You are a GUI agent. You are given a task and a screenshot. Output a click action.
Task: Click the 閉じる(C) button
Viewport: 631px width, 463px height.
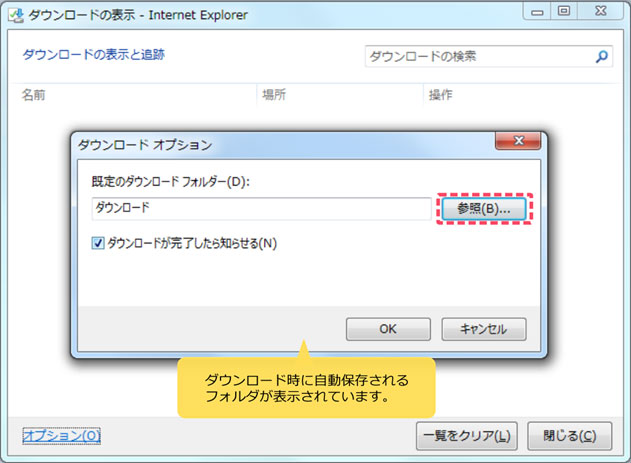pyautogui.click(x=569, y=436)
